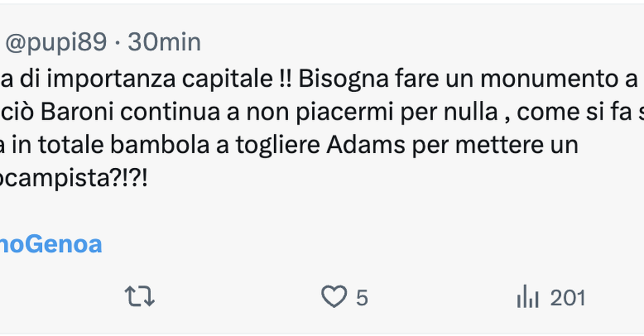Click the 30min timestamp
Screen dimensions: 644x336
click(164, 42)
